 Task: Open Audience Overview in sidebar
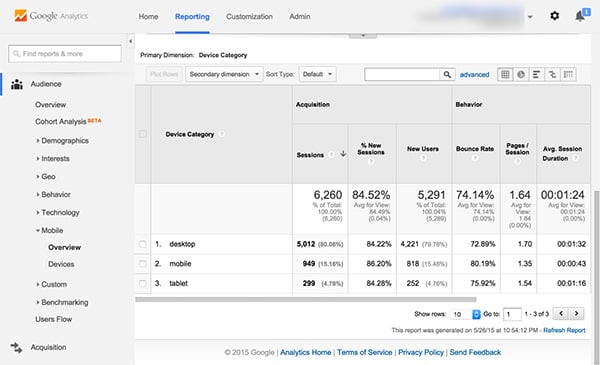click(x=51, y=104)
